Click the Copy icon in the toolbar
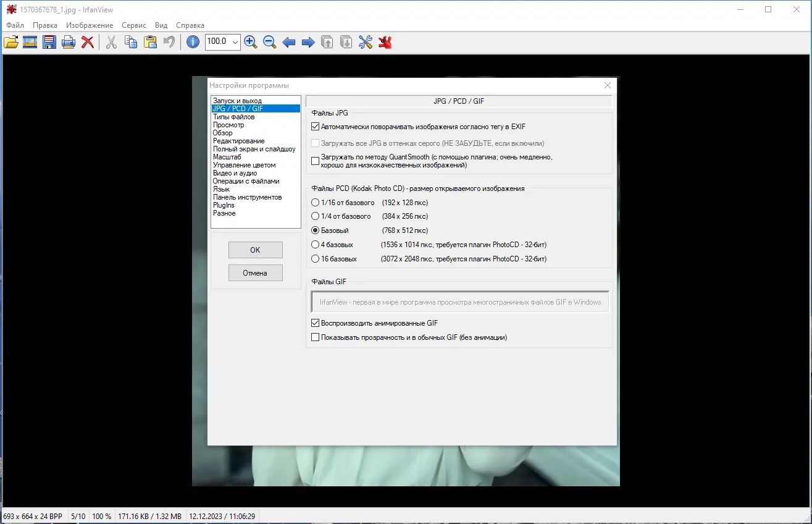The height and width of the screenshot is (524, 812). point(130,42)
